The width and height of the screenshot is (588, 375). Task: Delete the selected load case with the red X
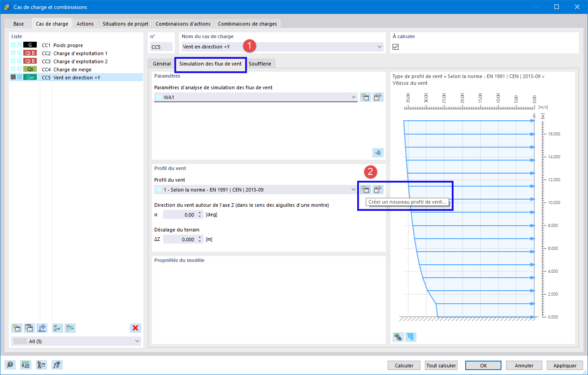click(135, 328)
